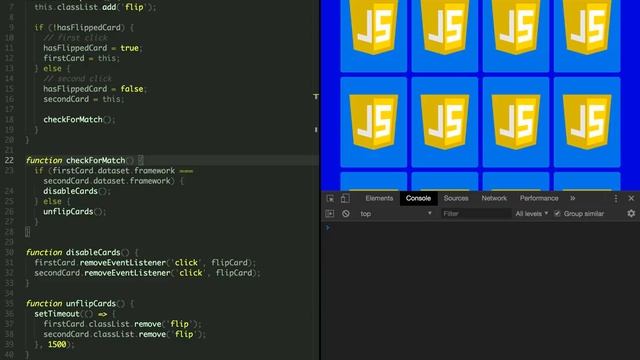Show more DevTools tabs chevron
Viewport: 640px width, 360px height.
573,198
